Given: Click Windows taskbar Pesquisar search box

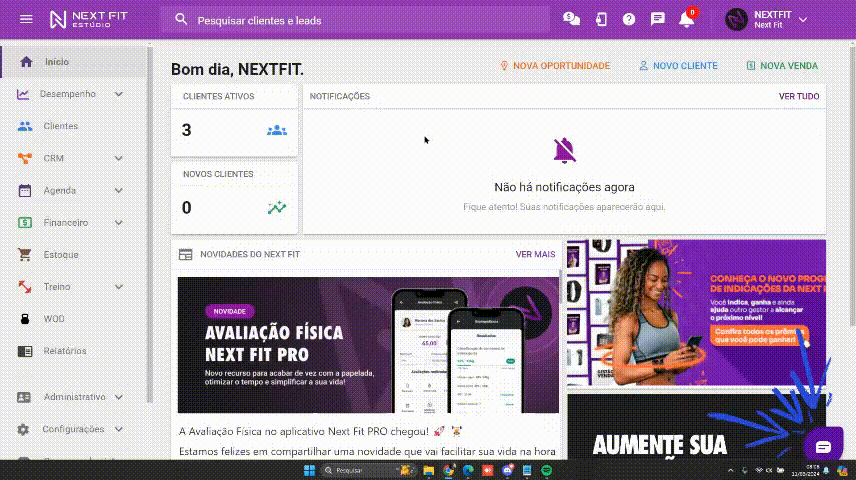Looking at the screenshot, I should [x=366, y=470].
